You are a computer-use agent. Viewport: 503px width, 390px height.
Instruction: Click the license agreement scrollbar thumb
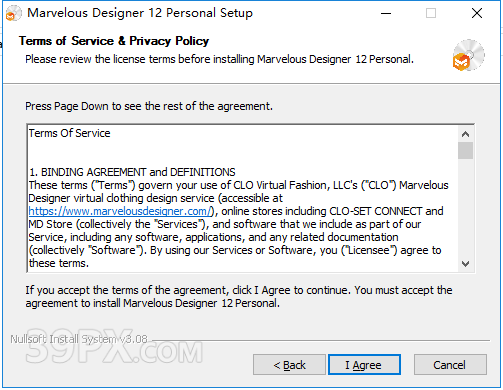pyautogui.click(x=465, y=150)
